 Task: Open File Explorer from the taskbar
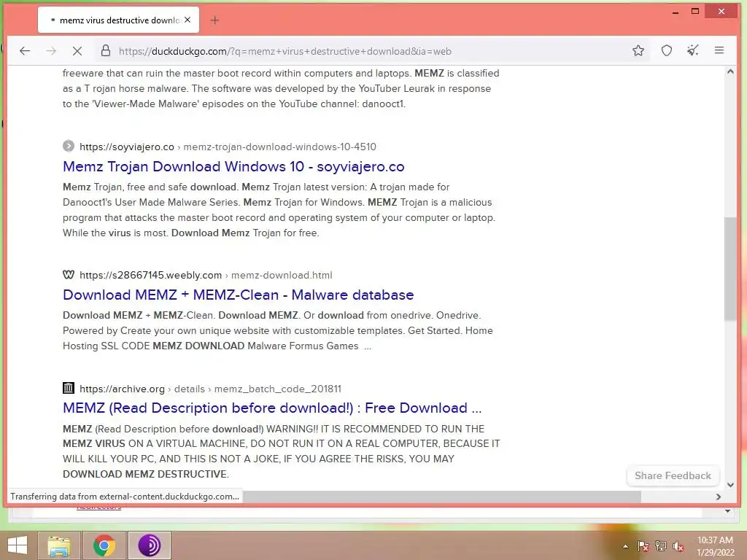click(x=58, y=545)
